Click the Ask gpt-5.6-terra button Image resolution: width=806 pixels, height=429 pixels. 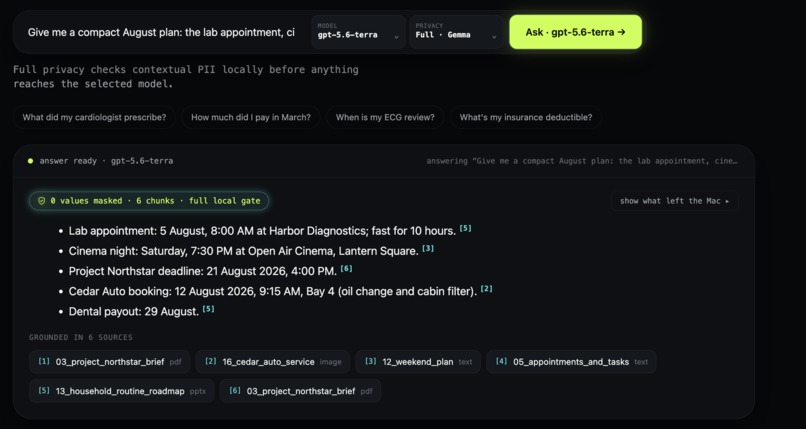pos(575,32)
